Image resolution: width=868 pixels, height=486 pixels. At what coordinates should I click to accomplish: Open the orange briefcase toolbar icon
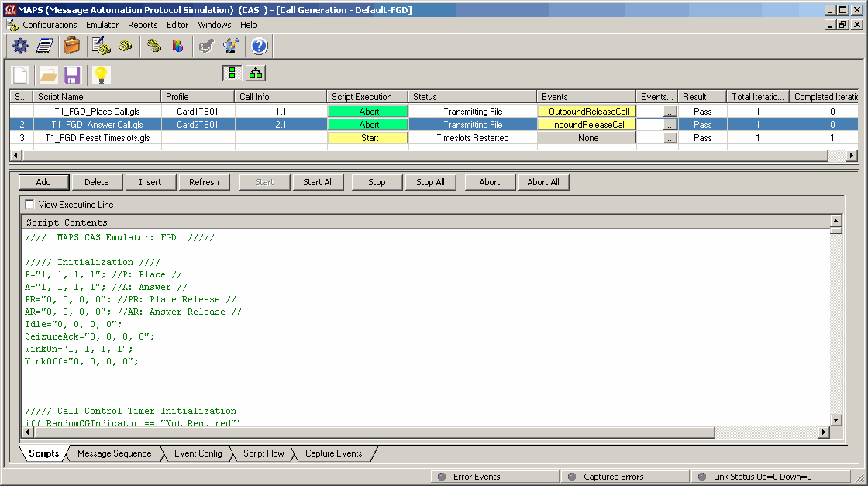coord(71,46)
